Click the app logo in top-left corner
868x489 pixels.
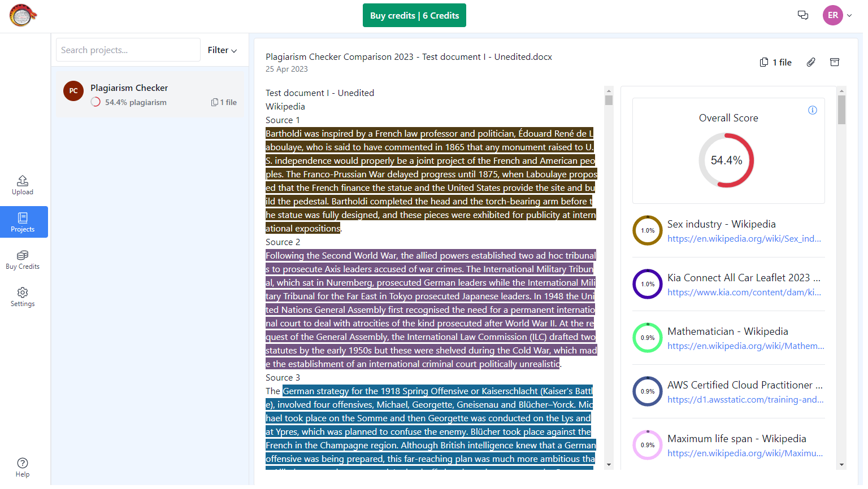click(x=23, y=16)
